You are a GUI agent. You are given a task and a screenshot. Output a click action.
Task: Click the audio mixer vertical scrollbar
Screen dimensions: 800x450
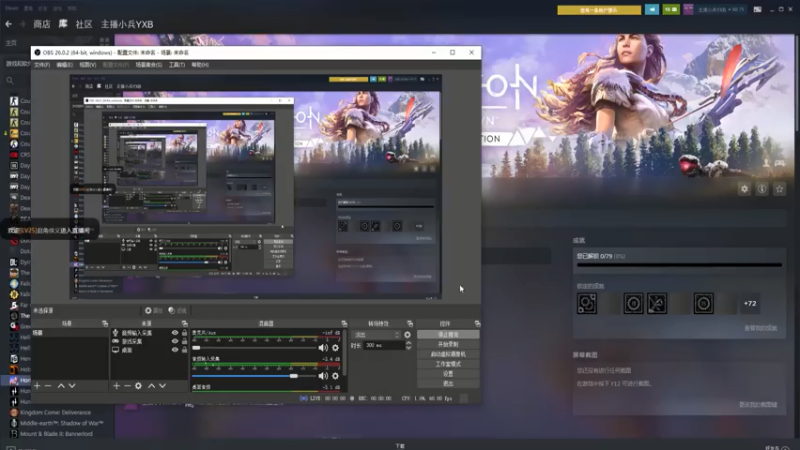pos(345,352)
